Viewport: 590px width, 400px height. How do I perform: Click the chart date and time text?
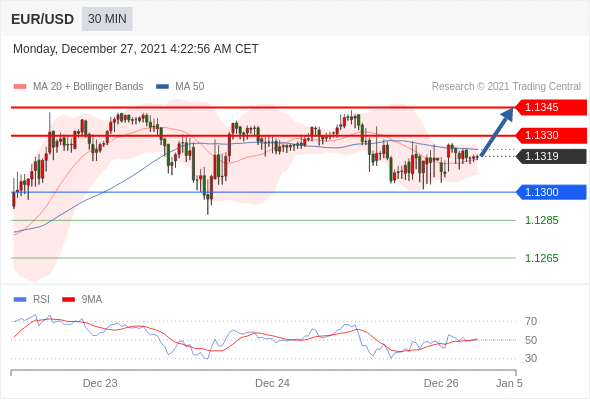pos(136,49)
